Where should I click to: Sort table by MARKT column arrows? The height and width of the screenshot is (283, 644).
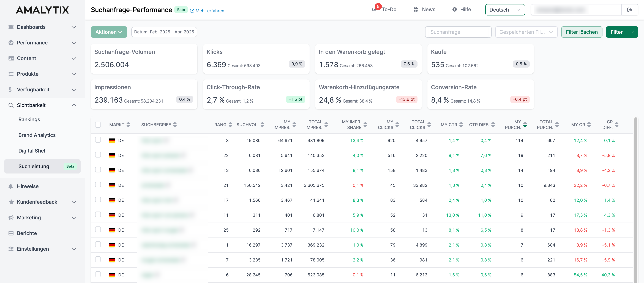128,124
